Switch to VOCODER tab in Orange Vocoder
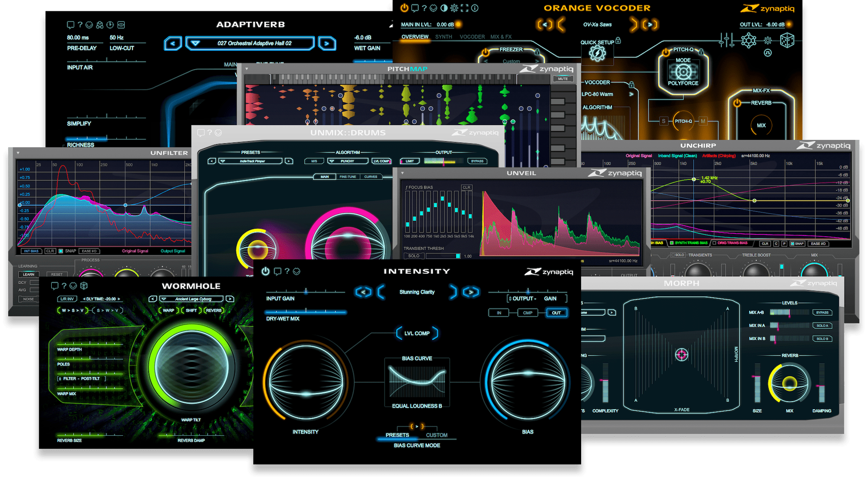This screenshot has height=480, width=868. [x=472, y=37]
